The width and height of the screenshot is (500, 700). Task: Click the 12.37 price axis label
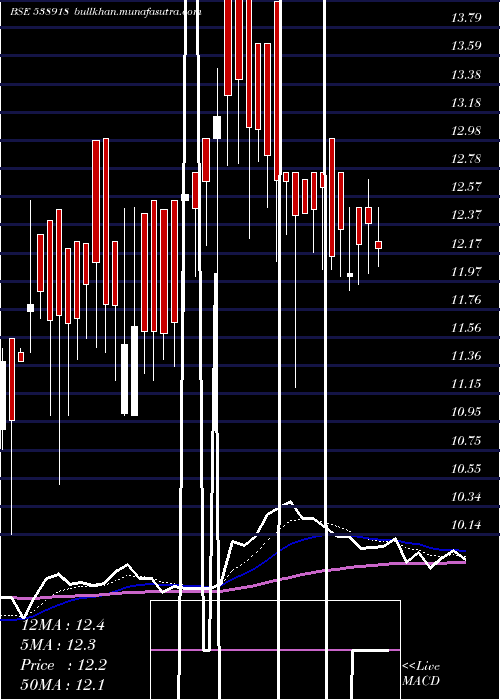[466, 215]
